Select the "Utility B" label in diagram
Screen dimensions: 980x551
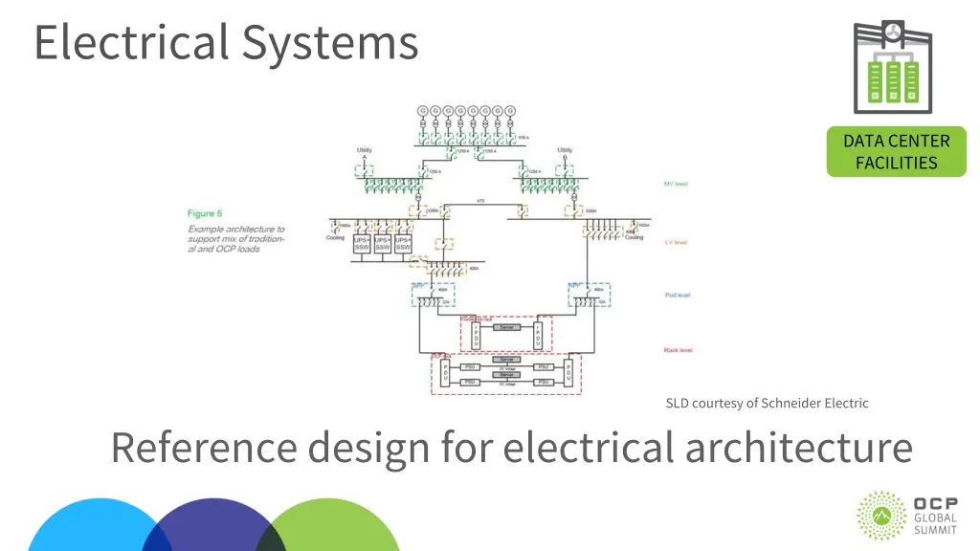(565, 153)
